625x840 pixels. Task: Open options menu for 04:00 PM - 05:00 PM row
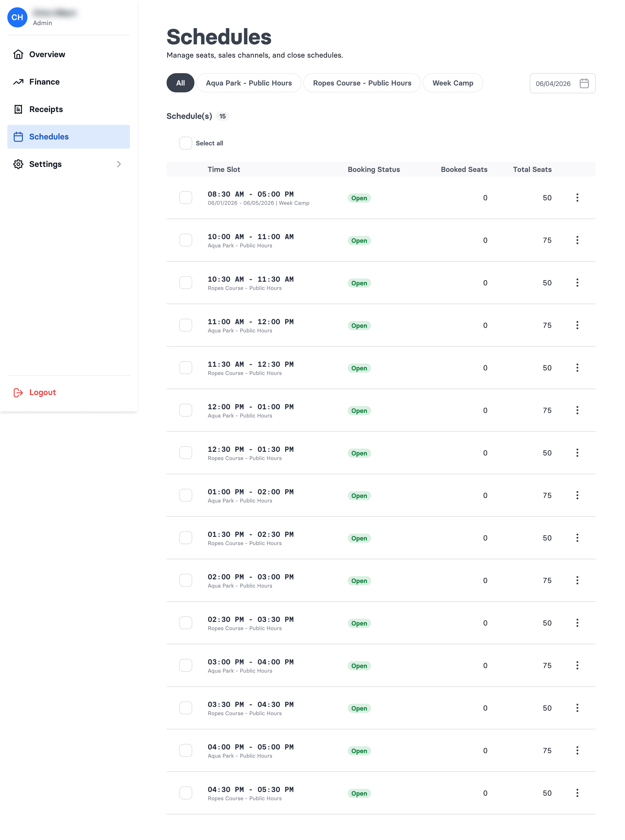point(577,750)
